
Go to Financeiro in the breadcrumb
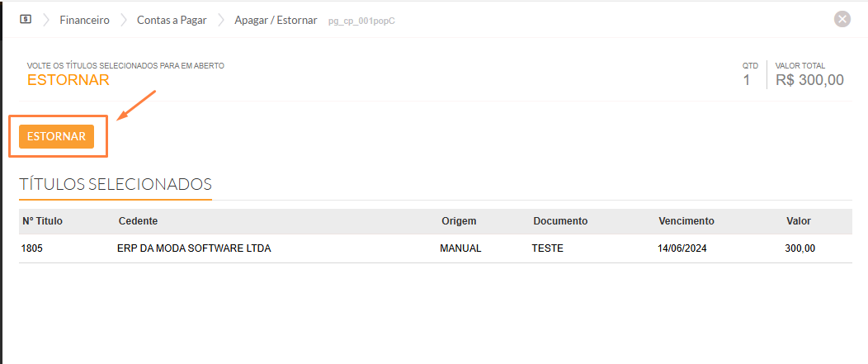click(84, 20)
